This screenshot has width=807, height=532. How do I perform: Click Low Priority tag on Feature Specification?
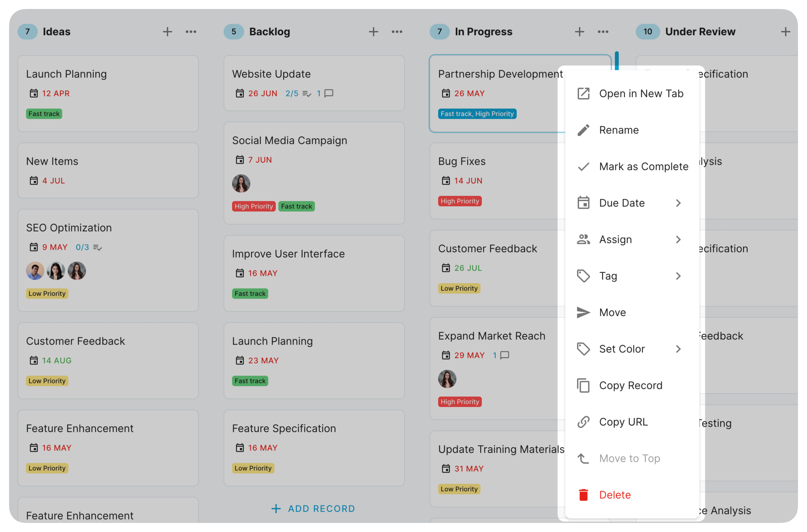253,468
